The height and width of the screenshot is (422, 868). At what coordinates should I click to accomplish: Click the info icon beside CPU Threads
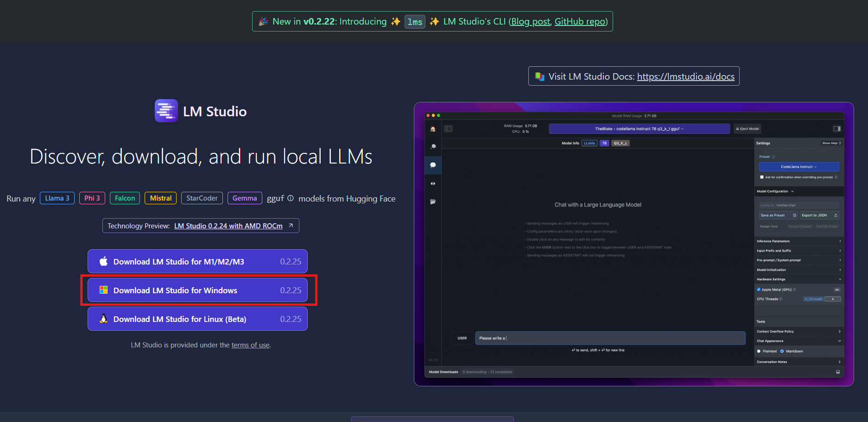[781, 299]
